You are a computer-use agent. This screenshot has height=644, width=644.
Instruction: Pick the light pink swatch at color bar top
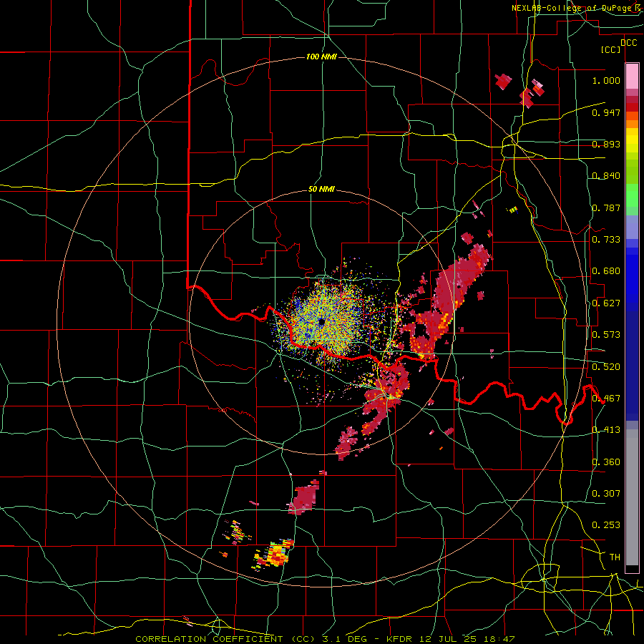pos(632,77)
